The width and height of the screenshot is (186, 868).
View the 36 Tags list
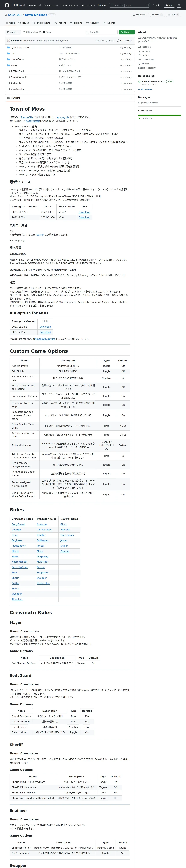tap(45, 32)
